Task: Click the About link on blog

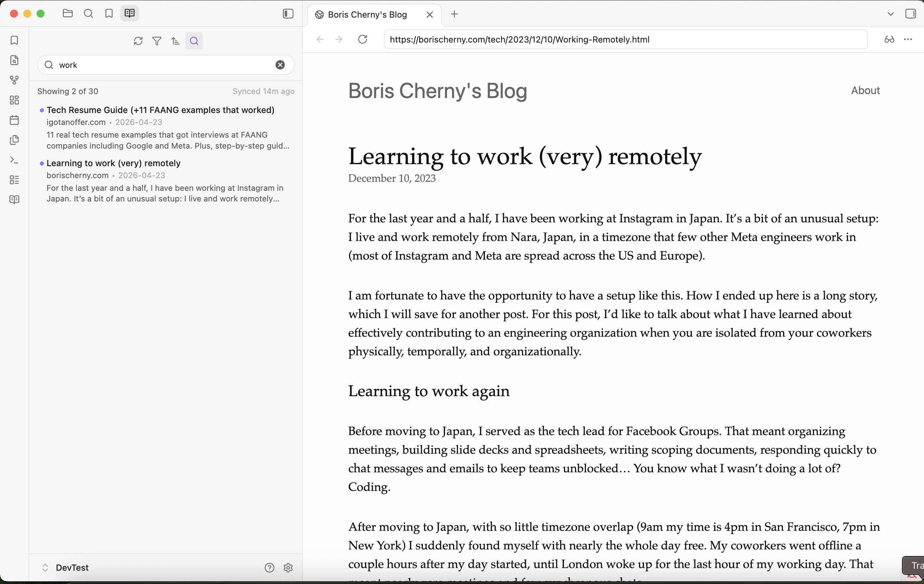Action: [865, 90]
